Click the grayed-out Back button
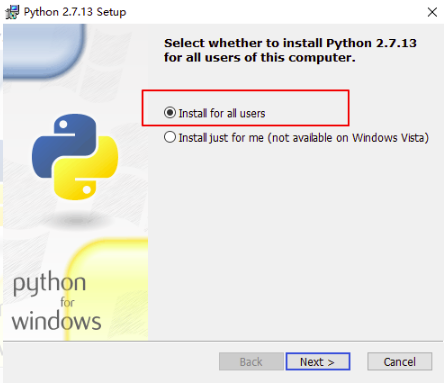445x383 pixels. 251,362
